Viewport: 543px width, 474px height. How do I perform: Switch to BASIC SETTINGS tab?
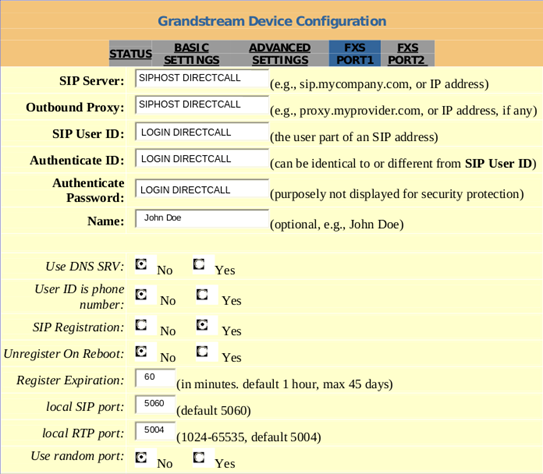click(192, 54)
